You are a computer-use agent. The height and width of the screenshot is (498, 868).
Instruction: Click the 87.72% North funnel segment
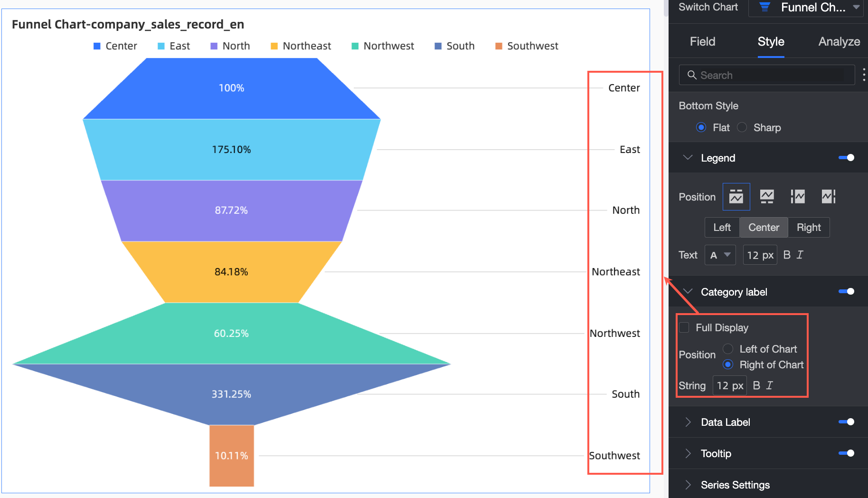coord(231,211)
